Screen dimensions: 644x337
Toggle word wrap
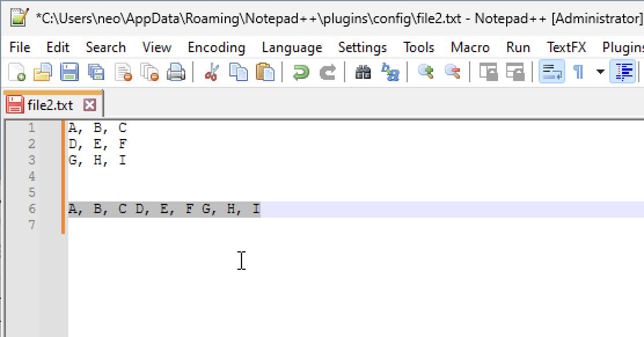[x=551, y=72]
